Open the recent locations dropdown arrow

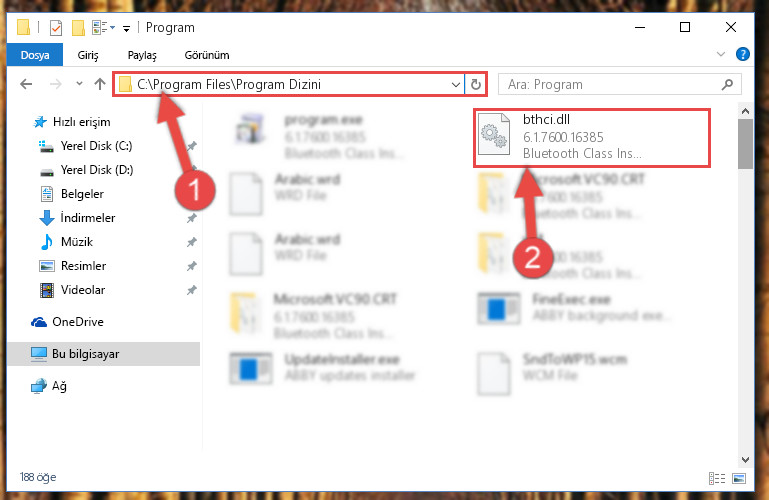pos(79,84)
